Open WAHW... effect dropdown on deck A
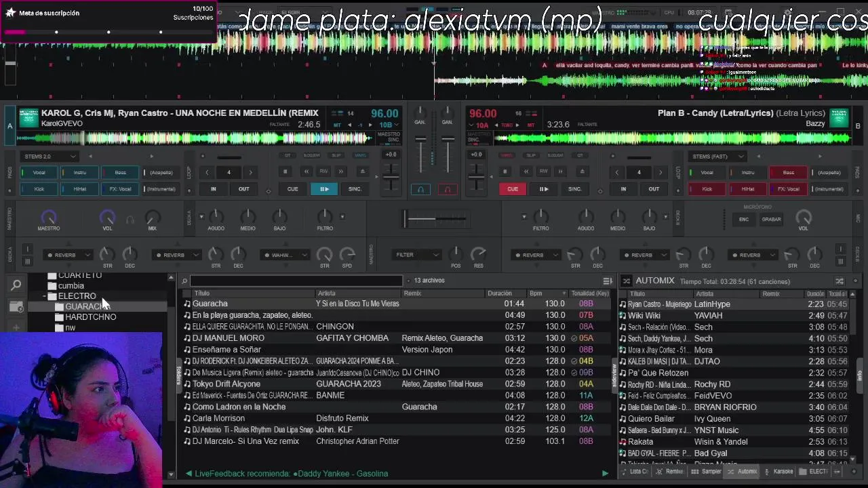 click(x=283, y=256)
